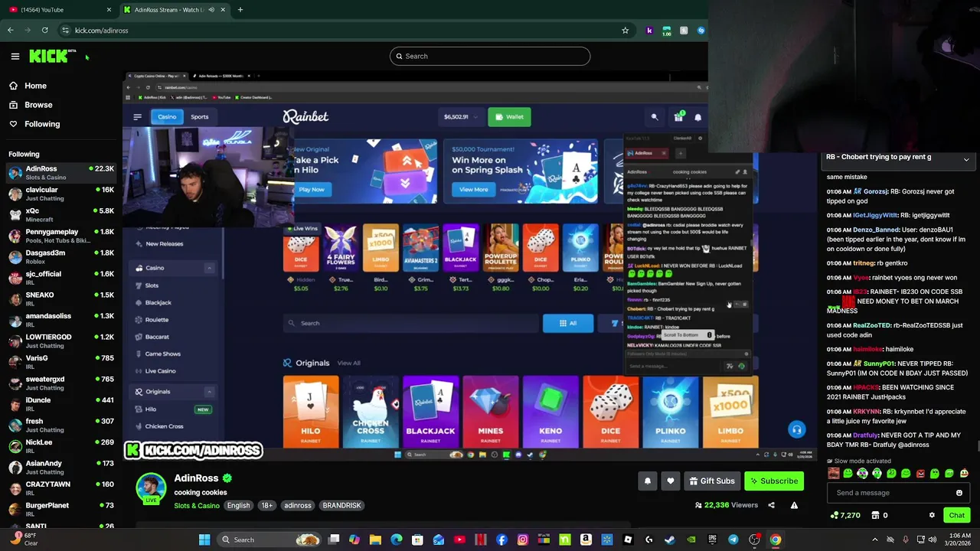
Task: Click the Gift Subs button
Action: pyautogui.click(x=711, y=481)
